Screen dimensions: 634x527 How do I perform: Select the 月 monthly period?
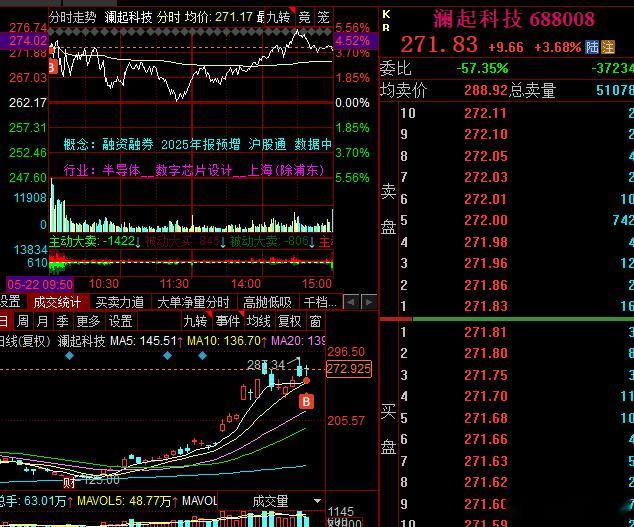(42, 321)
